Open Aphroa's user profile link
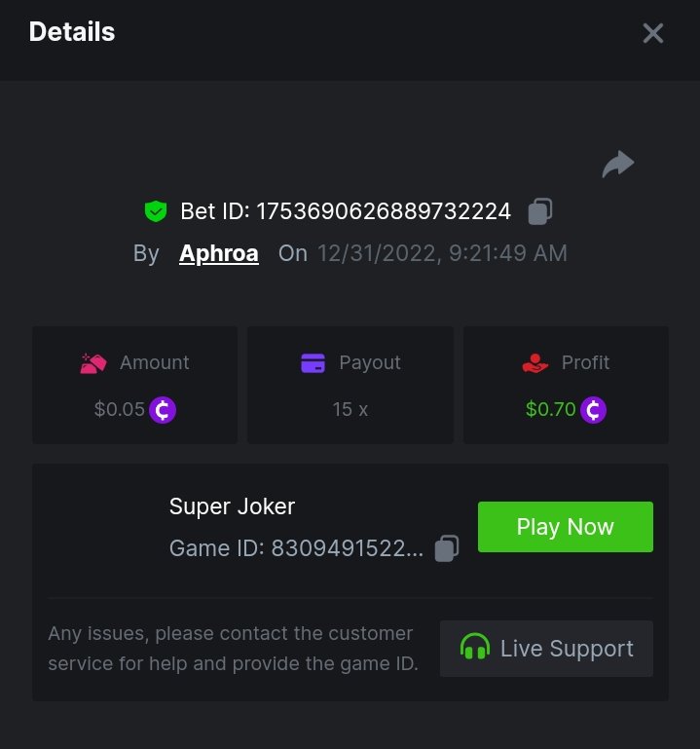The height and width of the screenshot is (749, 700). coord(219,254)
